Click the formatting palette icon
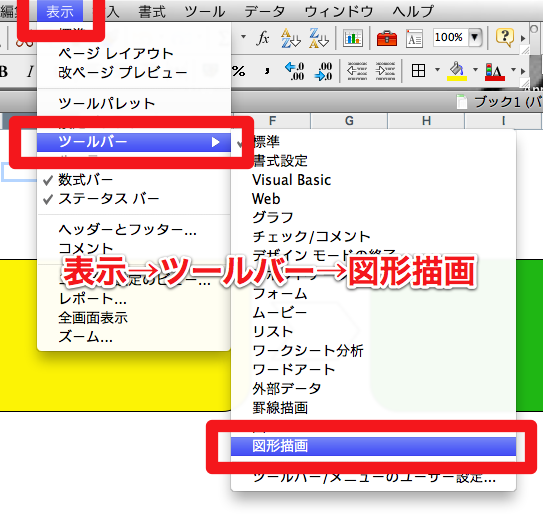Image resolution: width=543 pixels, height=515 pixels. tap(414, 38)
